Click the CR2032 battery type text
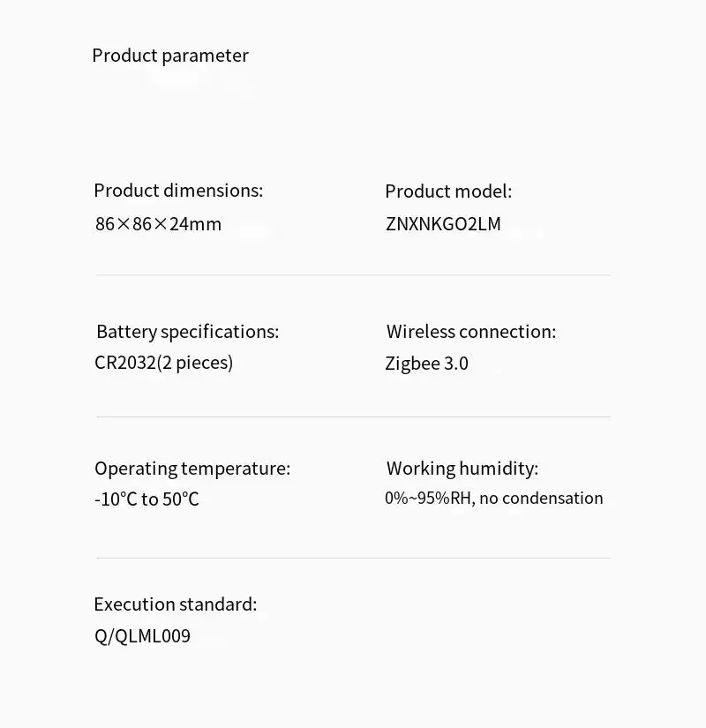Screen dimensions: 706x728 click(125, 363)
